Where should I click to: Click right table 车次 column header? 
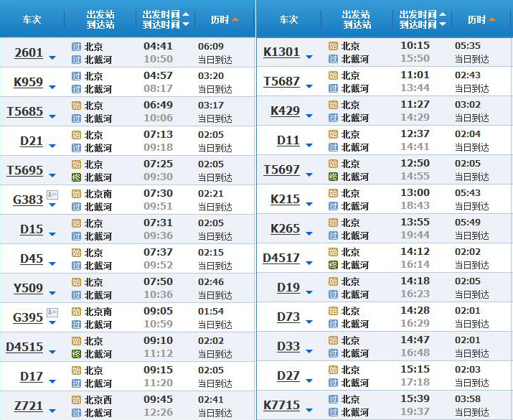coord(288,19)
